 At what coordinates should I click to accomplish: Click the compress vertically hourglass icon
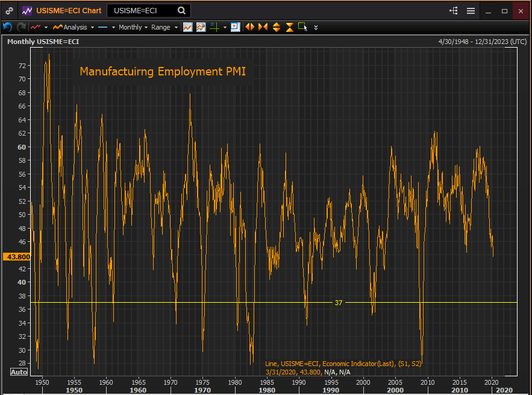pyautogui.click(x=290, y=27)
